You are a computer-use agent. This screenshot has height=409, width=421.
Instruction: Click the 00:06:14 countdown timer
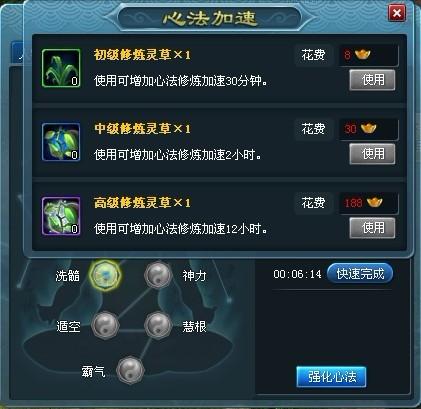coord(297,274)
